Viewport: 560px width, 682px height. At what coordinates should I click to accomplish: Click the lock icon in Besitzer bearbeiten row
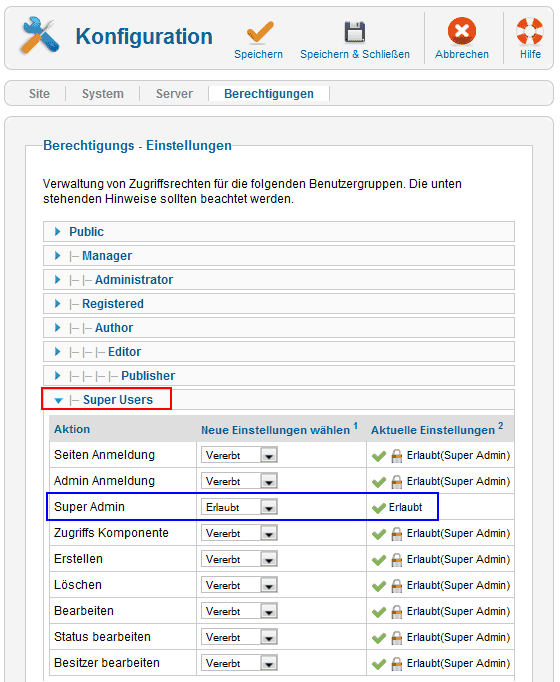(397, 664)
